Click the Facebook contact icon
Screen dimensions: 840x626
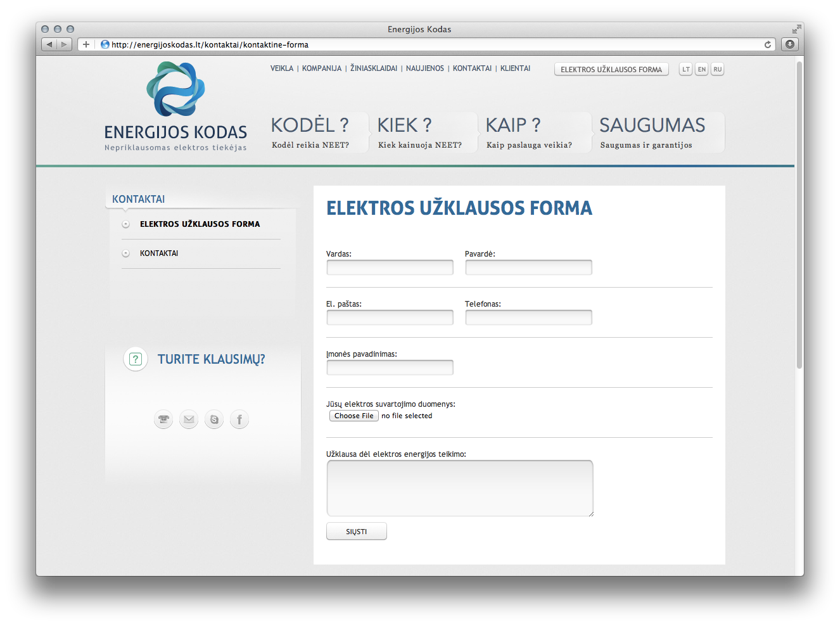pos(239,419)
